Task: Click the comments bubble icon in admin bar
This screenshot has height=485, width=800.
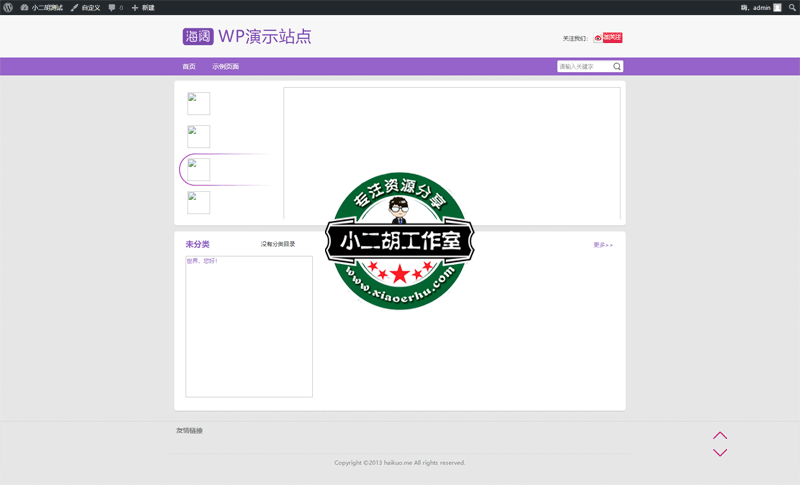Action: tap(114, 7)
